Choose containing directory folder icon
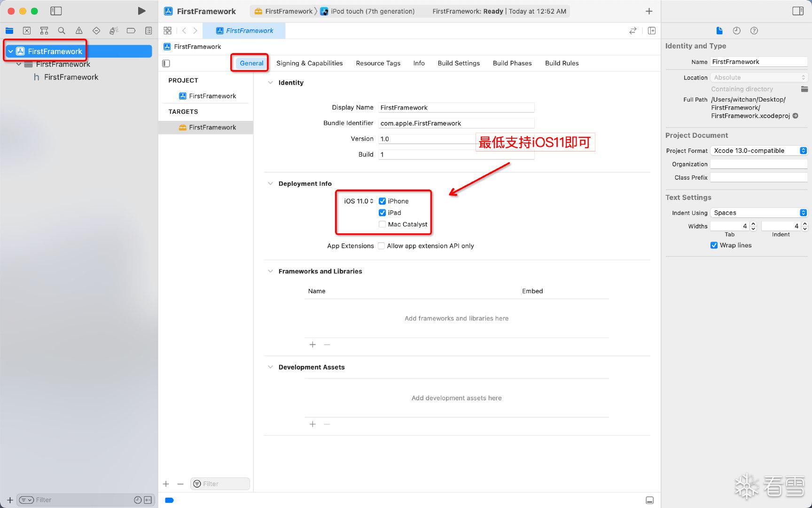This screenshot has height=508, width=812. coord(804,89)
